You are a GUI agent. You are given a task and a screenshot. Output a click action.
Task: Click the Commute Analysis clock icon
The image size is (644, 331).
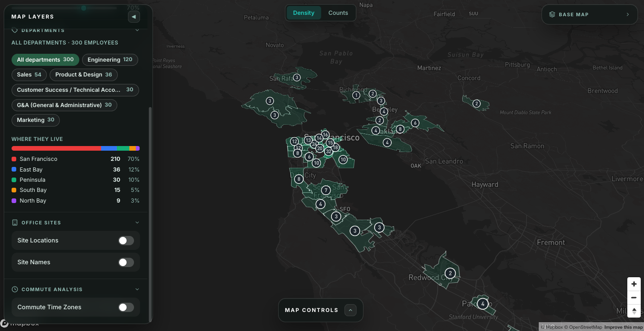pyautogui.click(x=14, y=289)
